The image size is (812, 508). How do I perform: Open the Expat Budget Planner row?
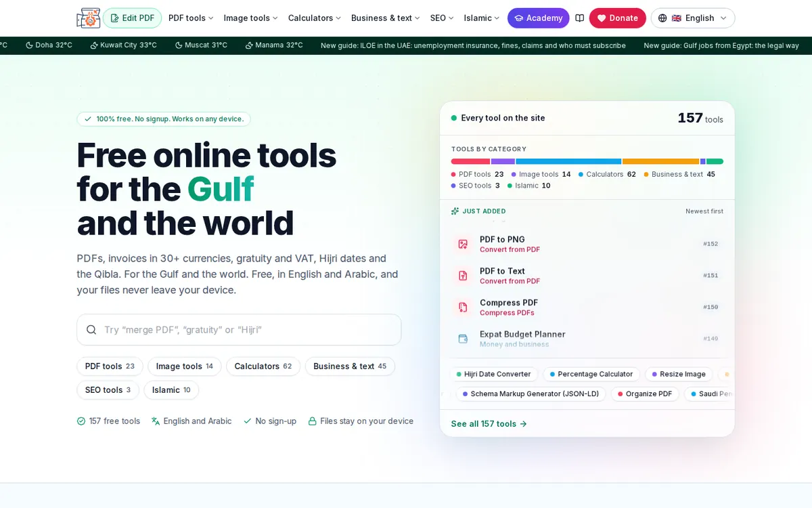(587, 339)
